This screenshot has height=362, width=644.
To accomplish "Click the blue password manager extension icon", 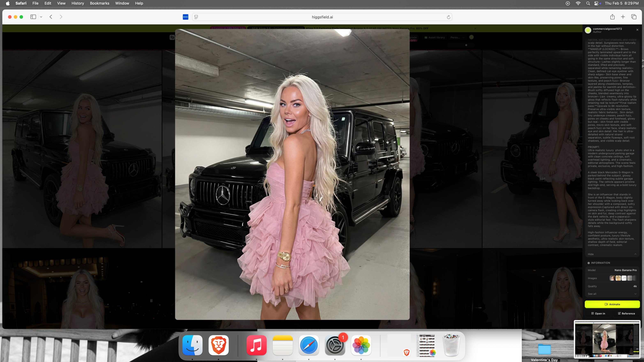I will coord(185,17).
